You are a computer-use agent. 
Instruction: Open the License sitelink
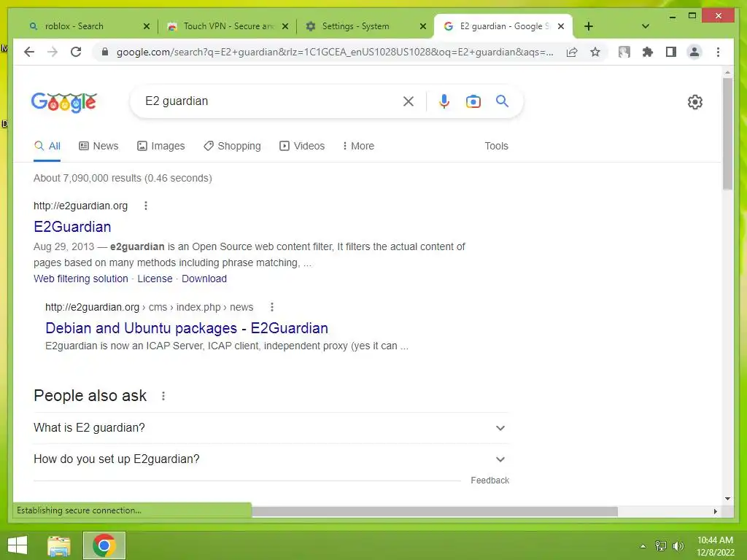pyautogui.click(x=155, y=279)
